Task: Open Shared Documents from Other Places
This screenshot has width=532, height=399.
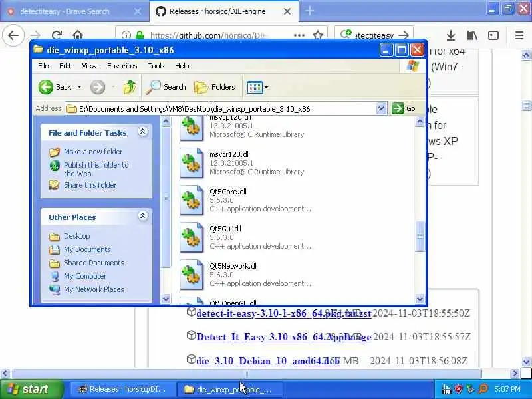Action: (x=94, y=263)
